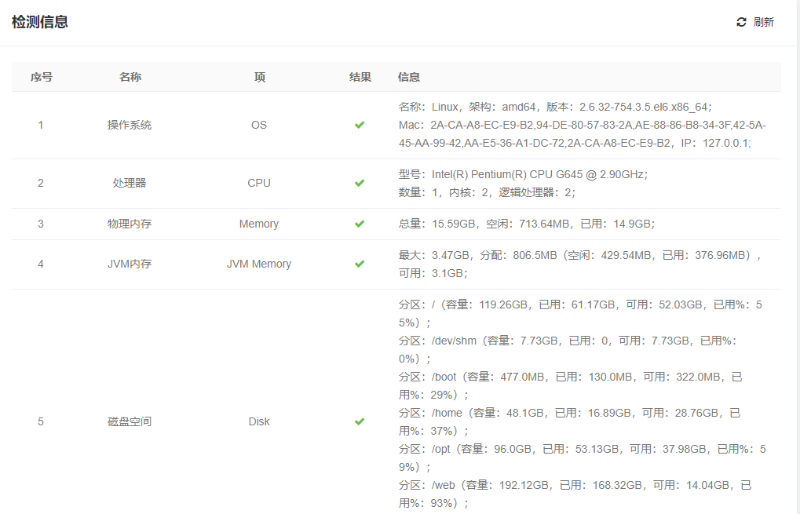800x514 pixels.
Task: Click the JVM Memory row green check mark
Action: click(x=359, y=264)
